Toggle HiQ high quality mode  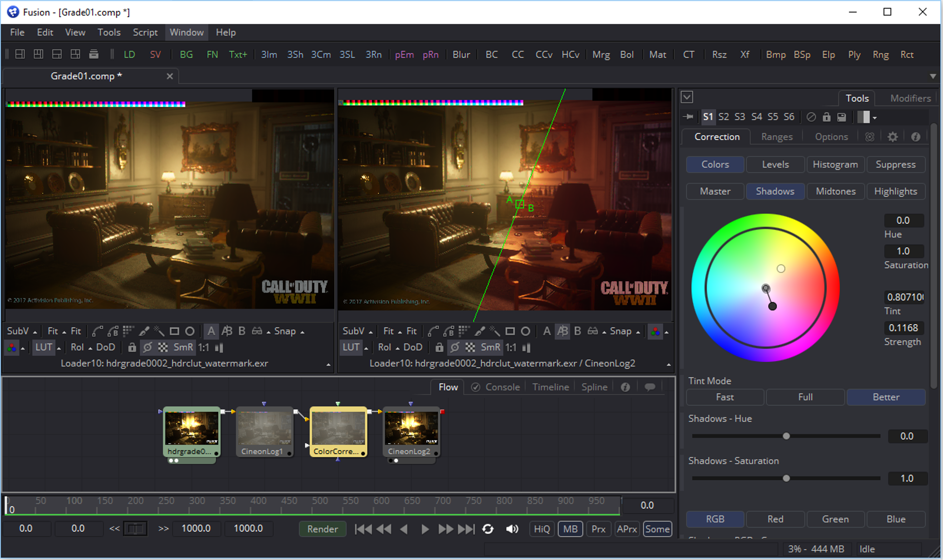541,529
